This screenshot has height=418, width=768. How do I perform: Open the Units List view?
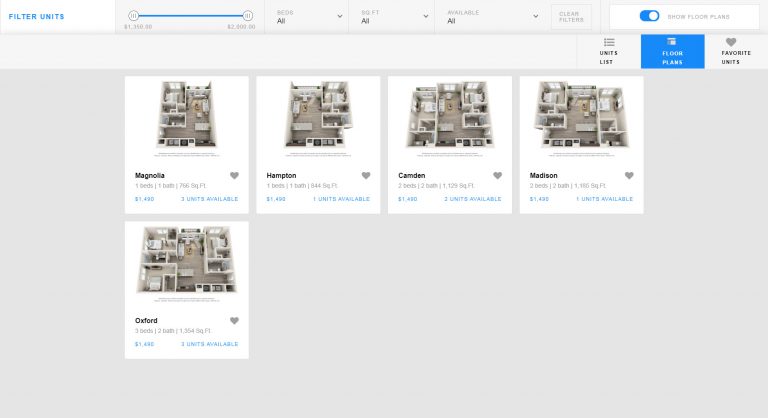pos(609,51)
